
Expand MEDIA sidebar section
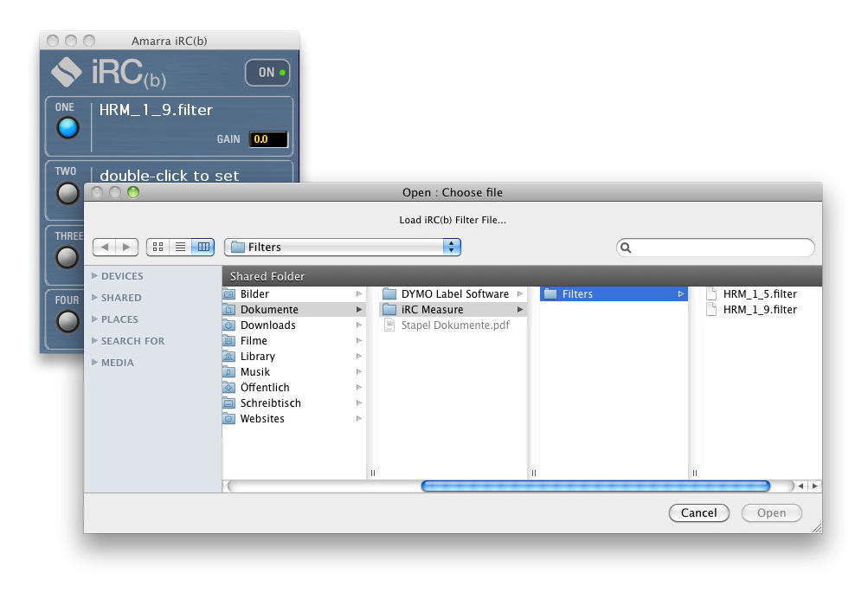point(94,362)
